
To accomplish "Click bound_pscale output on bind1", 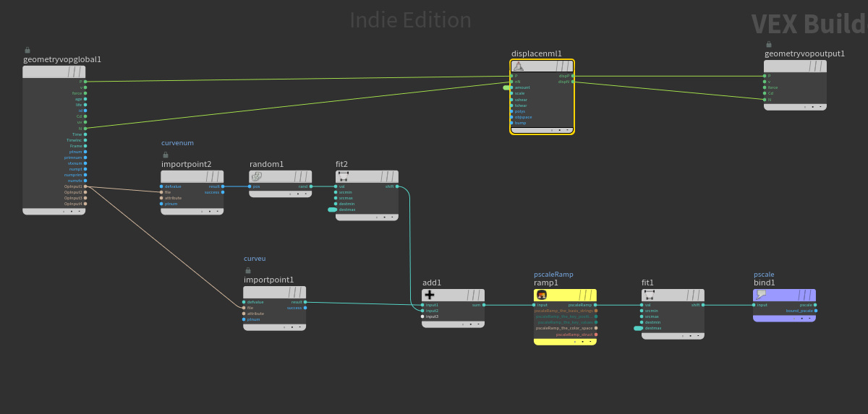I will click(x=815, y=311).
